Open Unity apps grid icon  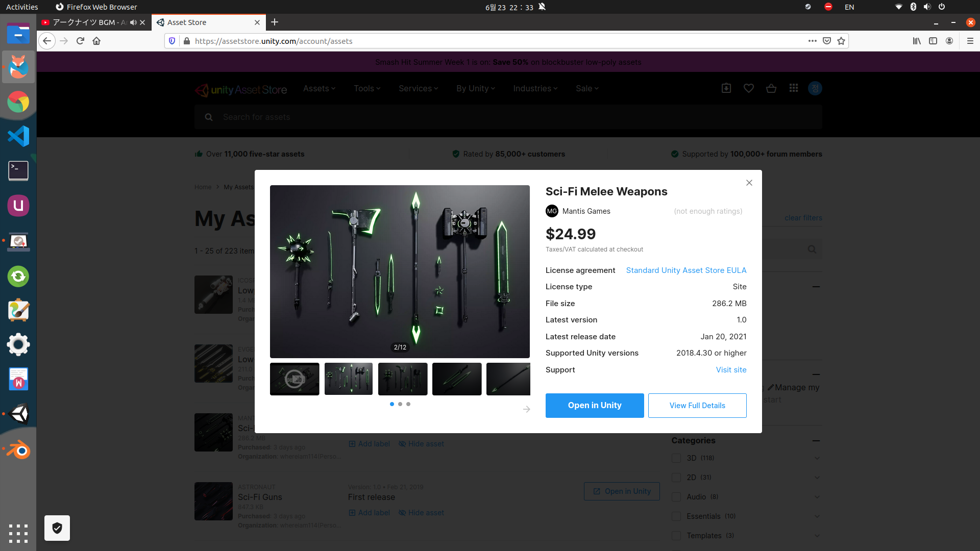[x=794, y=88]
